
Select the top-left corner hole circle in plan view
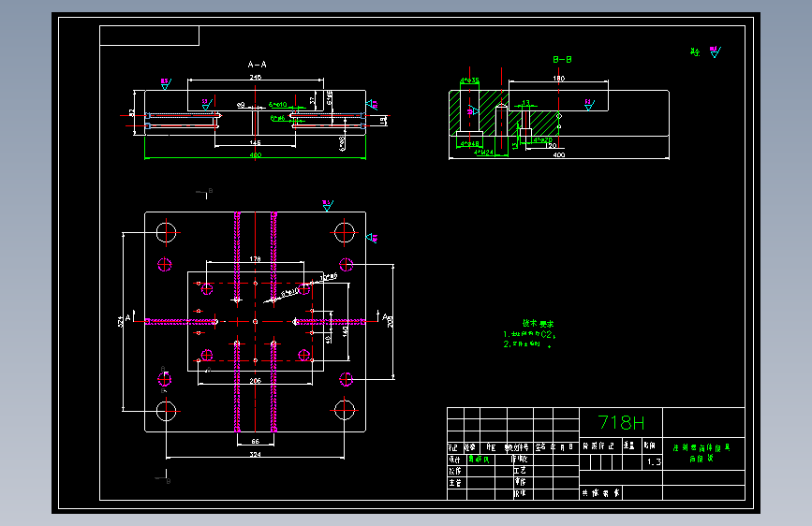pos(166,232)
